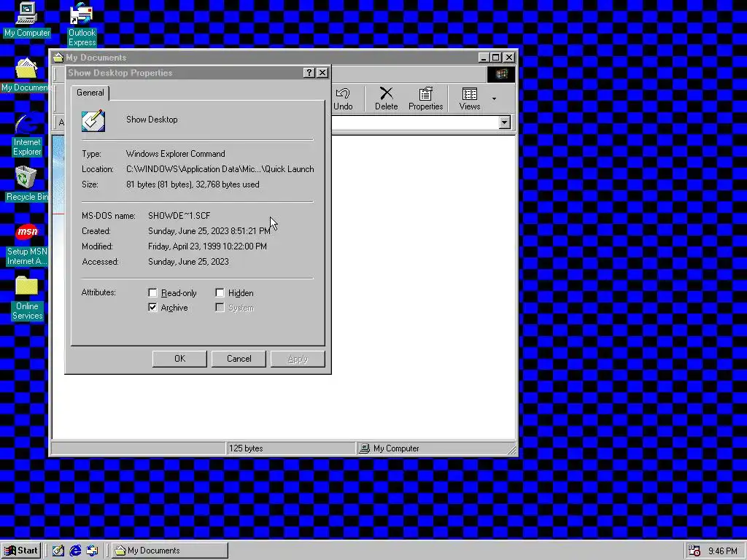This screenshot has height=560, width=747.
Task: Click MS-DOS name SHOWDE~1.SCF text
Action: [x=179, y=216]
